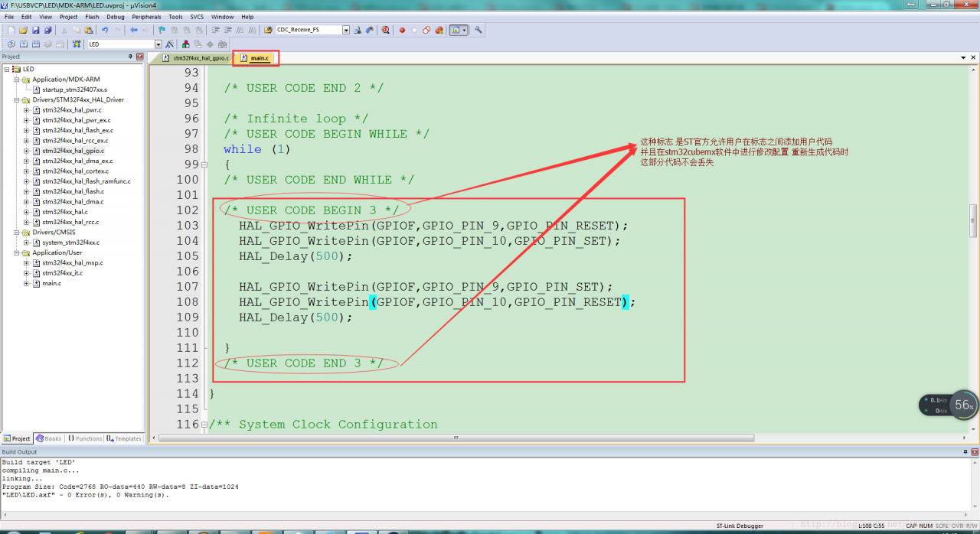Expand main.c in project tree
This screenshot has height=534, width=980.
click(26, 283)
